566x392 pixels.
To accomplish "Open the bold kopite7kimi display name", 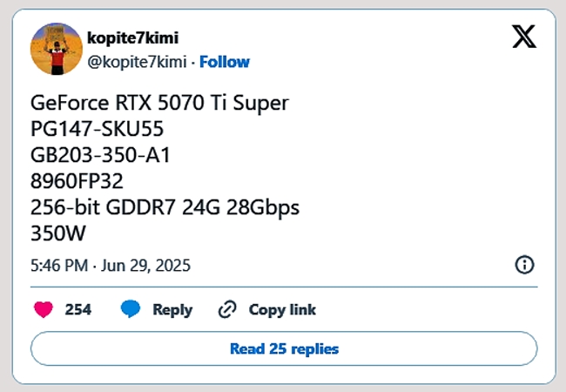I will [x=132, y=38].
